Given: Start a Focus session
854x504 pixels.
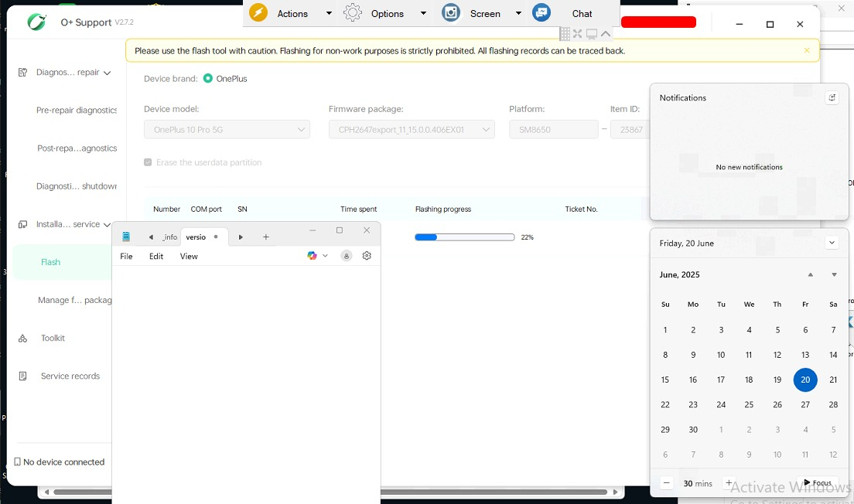Looking at the screenshot, I should (x=817, y=483).
